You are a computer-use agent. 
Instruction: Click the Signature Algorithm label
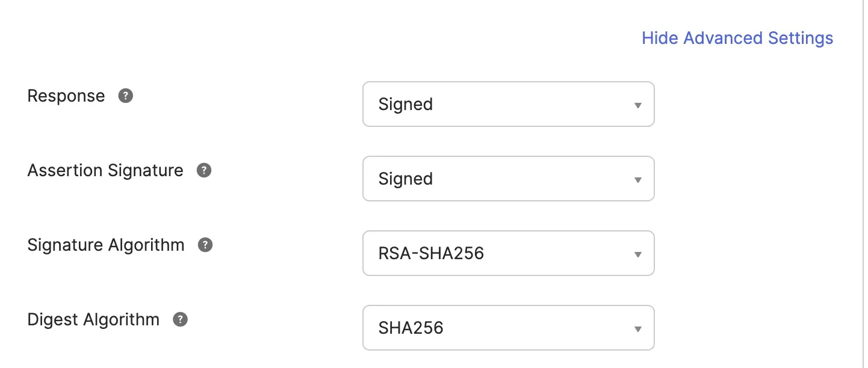[x=106, y=245]
